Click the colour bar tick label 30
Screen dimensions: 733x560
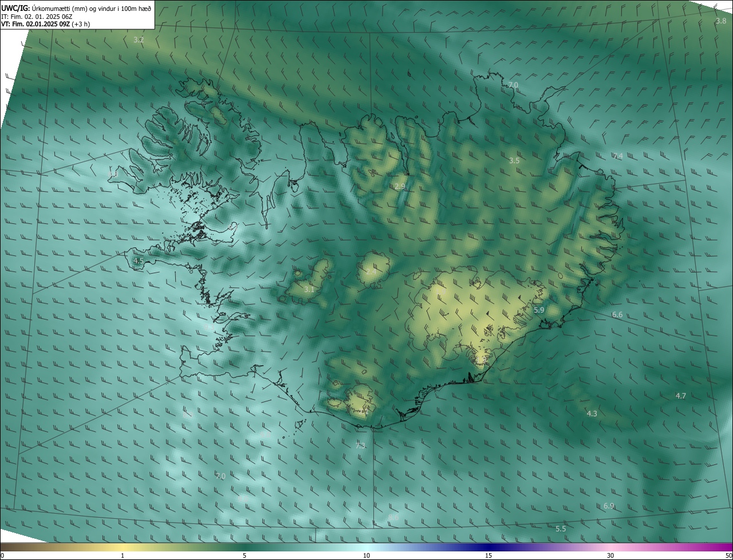(x=610, y=555)
